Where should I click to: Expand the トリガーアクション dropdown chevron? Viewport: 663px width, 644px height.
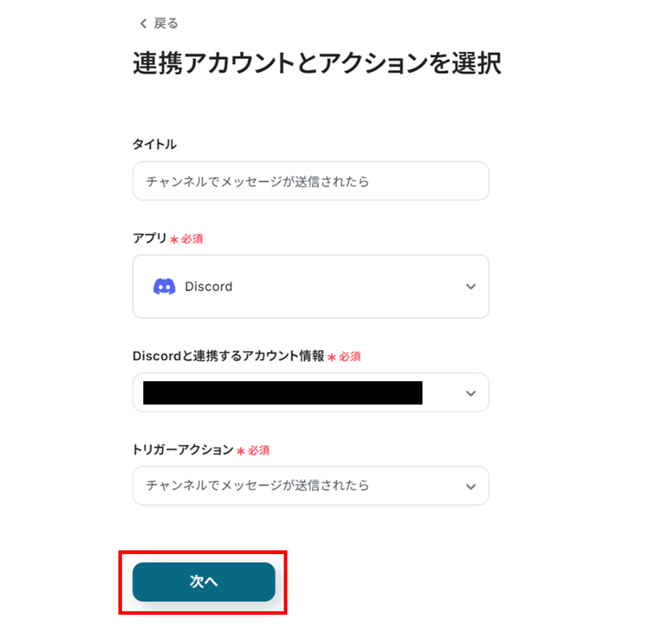(470, 486)
